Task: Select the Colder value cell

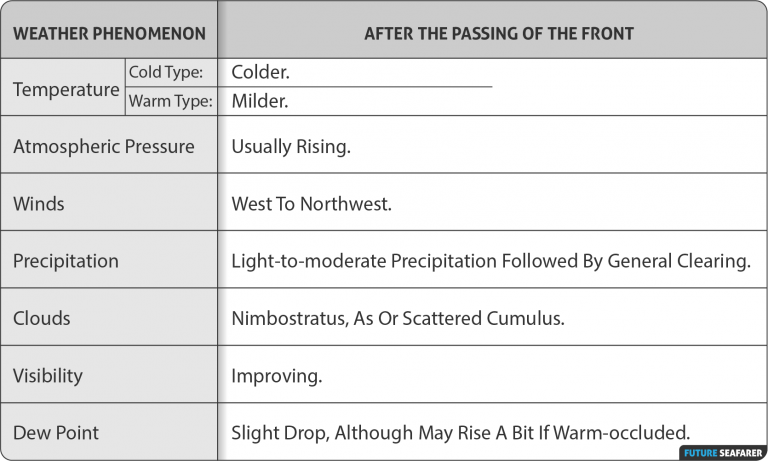Action: pyautogui.click(x=260, y=72)
